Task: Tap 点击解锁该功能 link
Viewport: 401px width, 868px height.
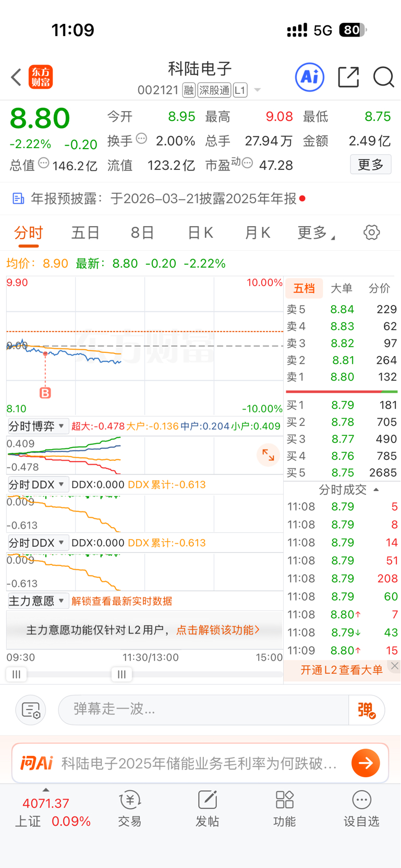Action: [217, 630]
